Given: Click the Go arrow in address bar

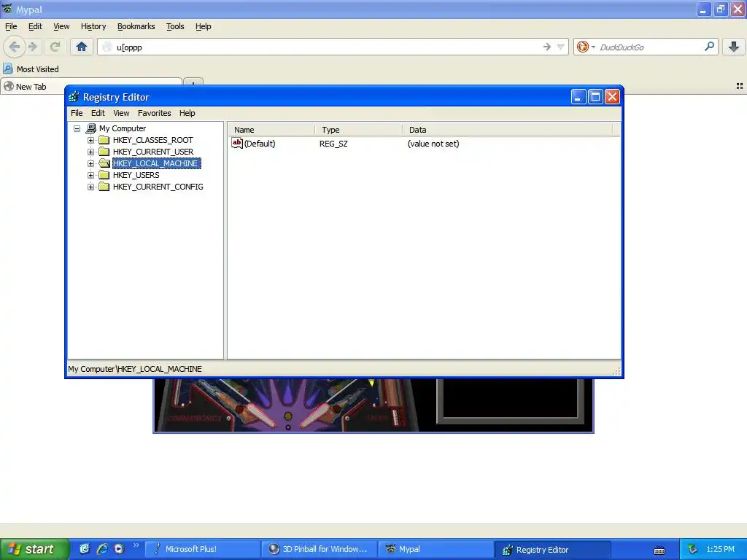Looking at the screenshot, I should [x=547, y=47].
